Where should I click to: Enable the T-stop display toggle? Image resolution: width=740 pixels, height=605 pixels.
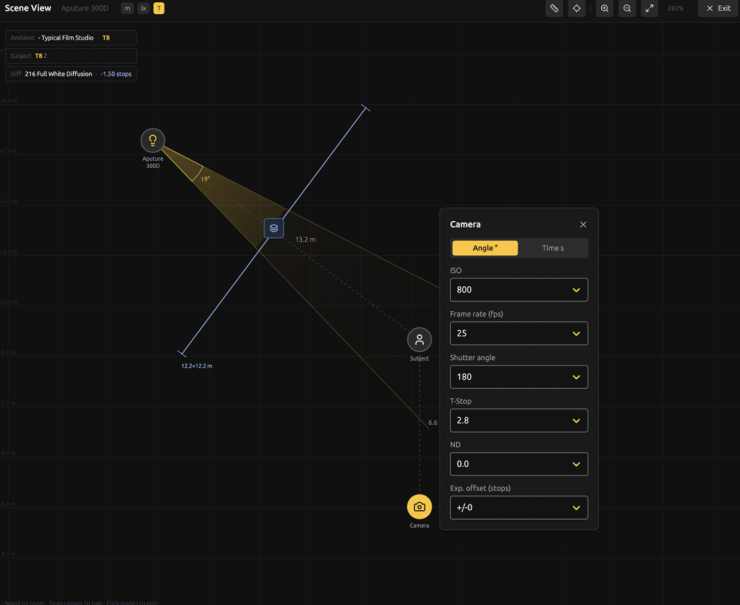(x=159, y=8)
